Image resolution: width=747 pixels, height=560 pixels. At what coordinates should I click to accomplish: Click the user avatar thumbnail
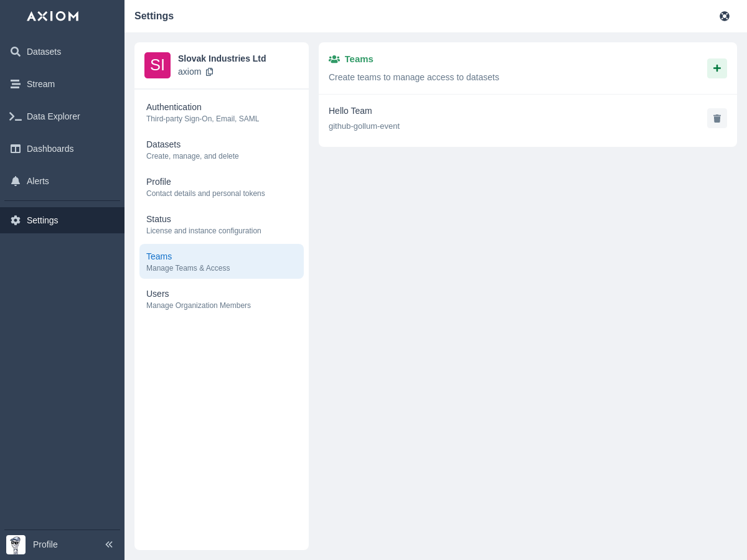click(16, 544)
